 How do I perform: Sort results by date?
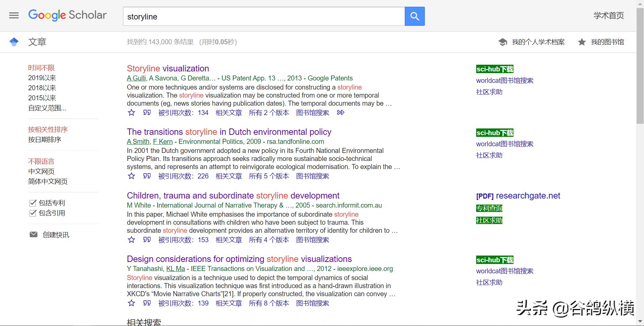[44, 140]
